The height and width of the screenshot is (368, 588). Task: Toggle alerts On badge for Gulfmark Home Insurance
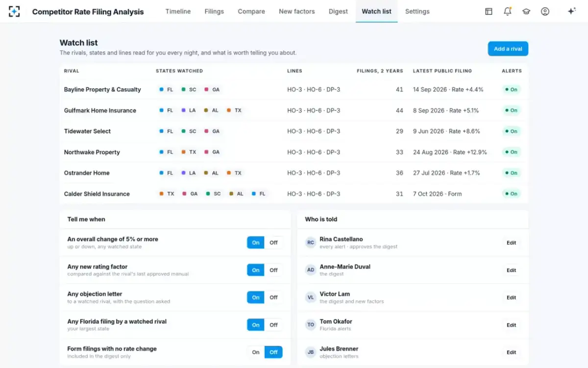[x=511, y=110]
